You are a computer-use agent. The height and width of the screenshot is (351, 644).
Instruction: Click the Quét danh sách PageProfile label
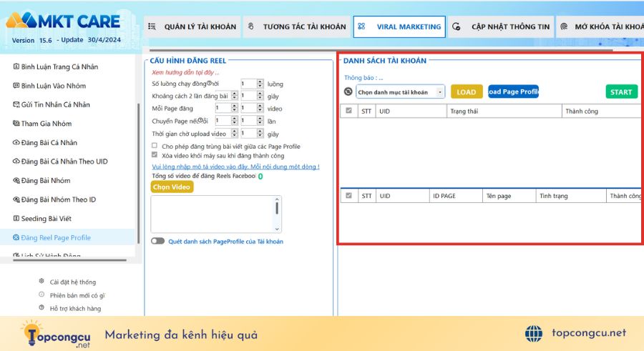coord(225,242)
